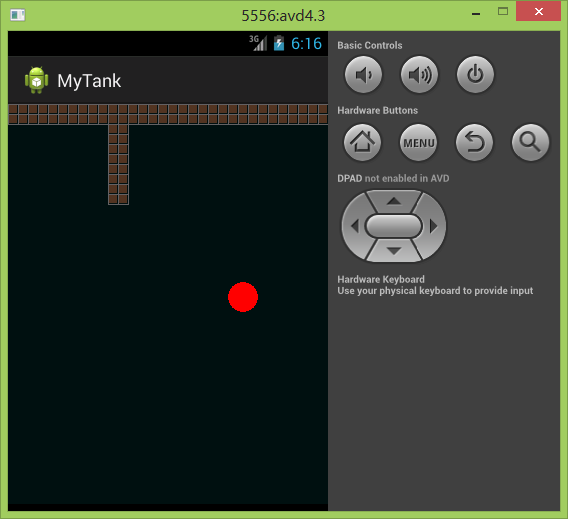The image size is (568, 519).
Task: Tap the Back hardware button
Action: coord(474,143)
